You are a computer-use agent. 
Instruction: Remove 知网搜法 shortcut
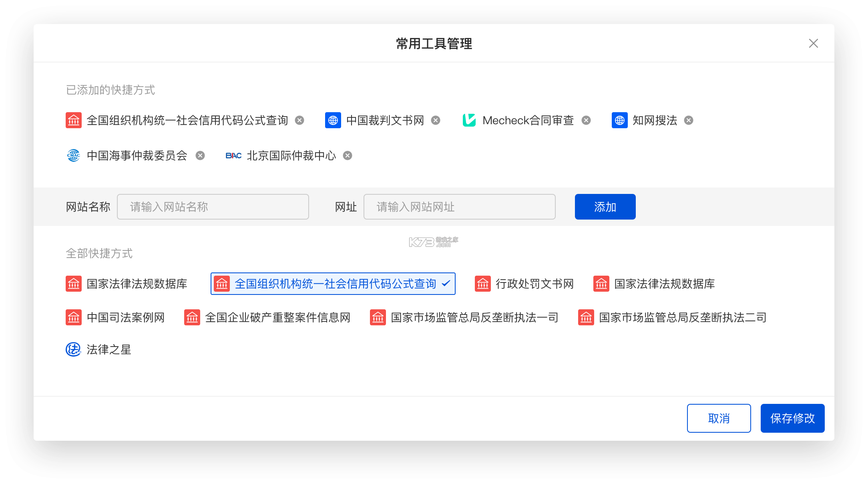689,120
